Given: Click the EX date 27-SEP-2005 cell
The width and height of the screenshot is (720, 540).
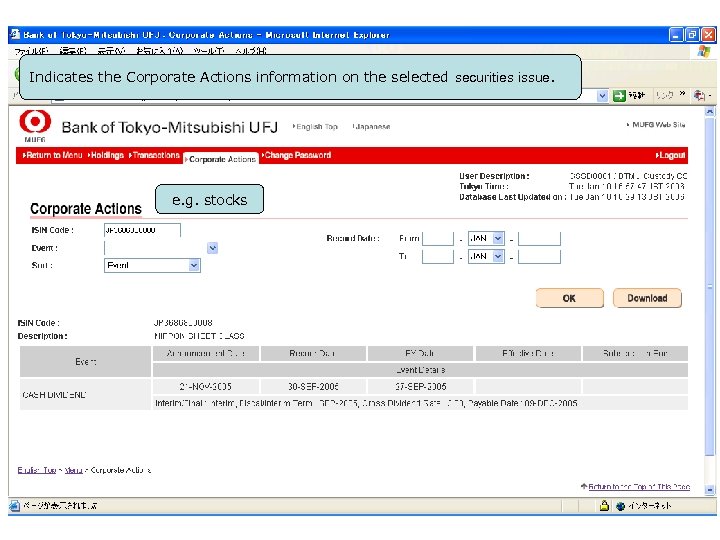Looking at the screenshot, I should pos(420,387).
